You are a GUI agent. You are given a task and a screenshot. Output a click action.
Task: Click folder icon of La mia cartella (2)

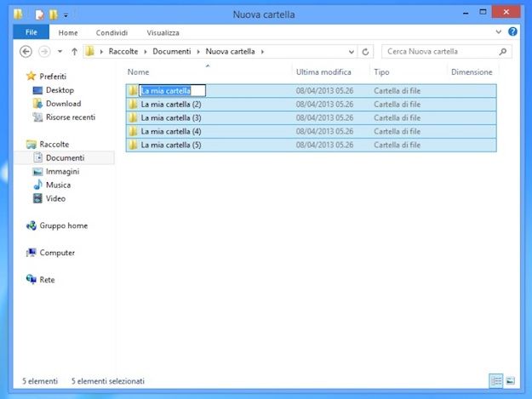133,104
